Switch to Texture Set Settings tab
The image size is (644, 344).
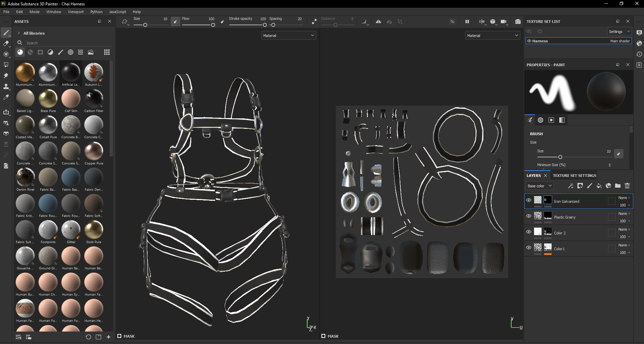coord(574,176)
